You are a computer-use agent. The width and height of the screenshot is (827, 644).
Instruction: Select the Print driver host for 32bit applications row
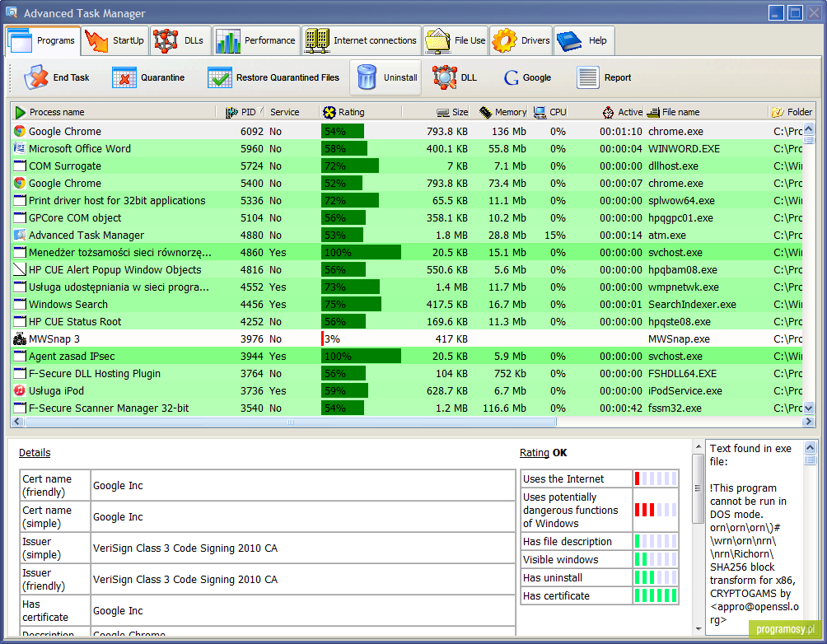[407, 201]
